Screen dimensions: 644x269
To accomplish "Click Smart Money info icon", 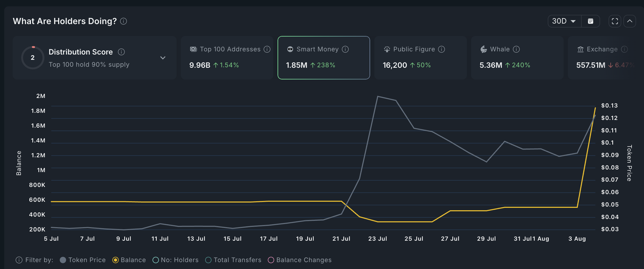I will 345,49.
